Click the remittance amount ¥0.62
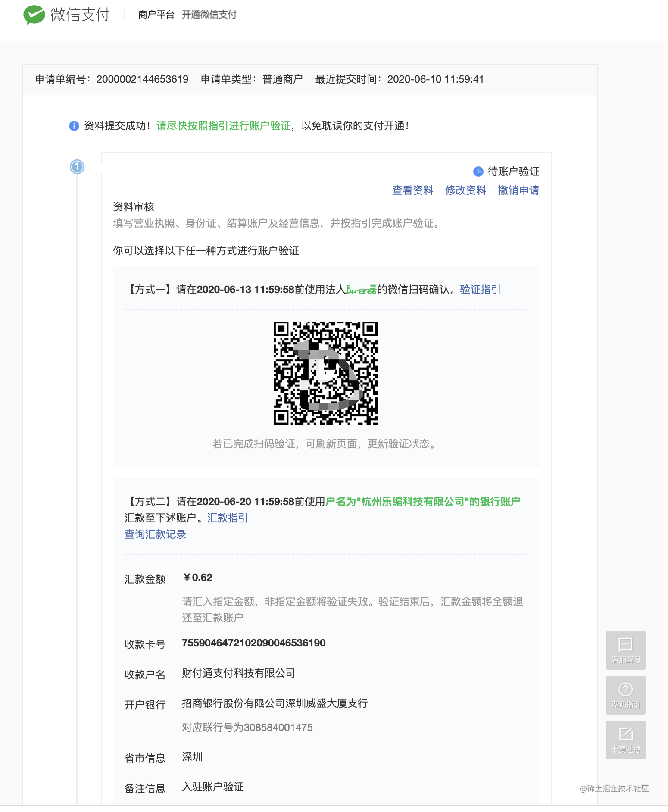This screenshot has height=812, width=668. click(x=197, y=578)
